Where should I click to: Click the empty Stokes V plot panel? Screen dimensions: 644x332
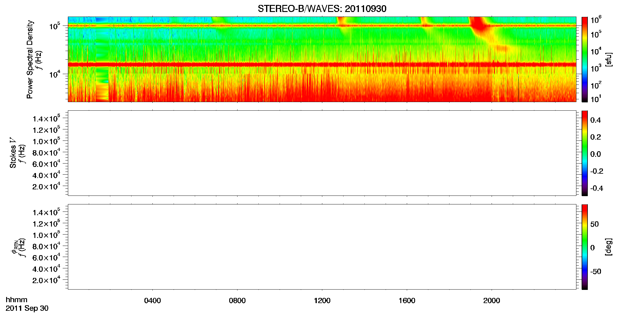[322, 153]
